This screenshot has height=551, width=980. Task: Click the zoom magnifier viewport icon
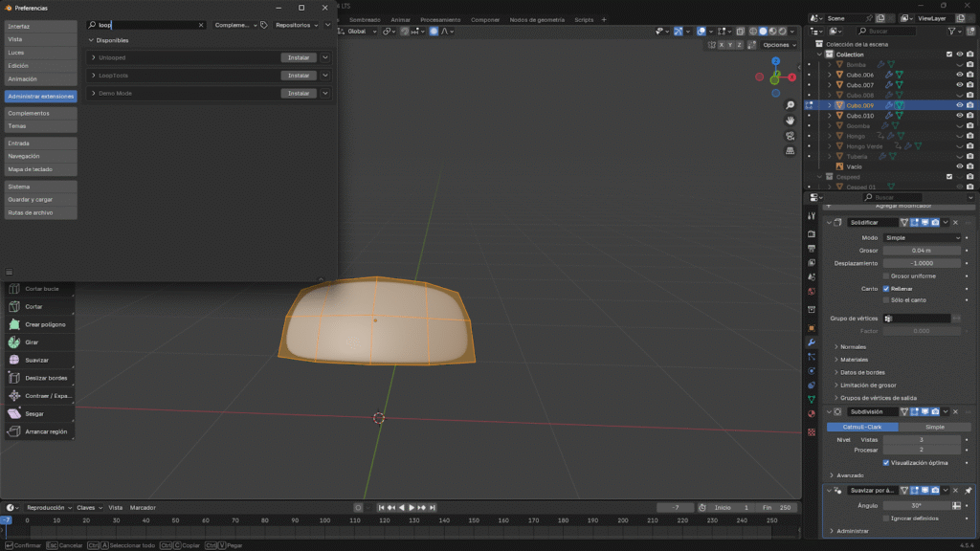click(791, 105)
